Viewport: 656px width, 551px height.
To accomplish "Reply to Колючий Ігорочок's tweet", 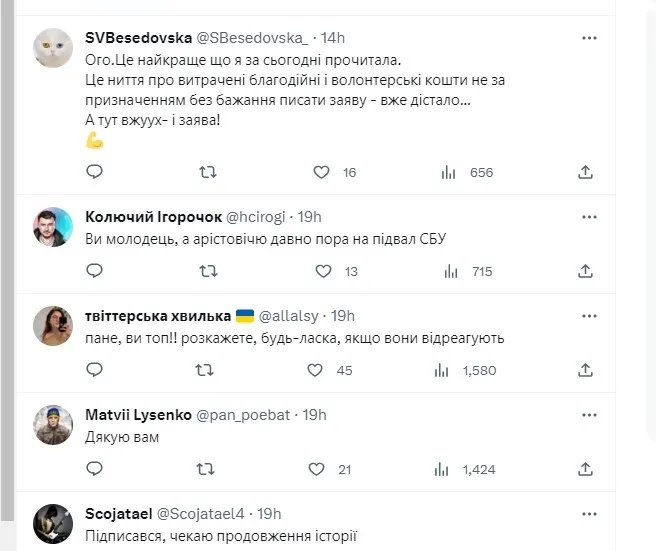I will coord(94,270).
